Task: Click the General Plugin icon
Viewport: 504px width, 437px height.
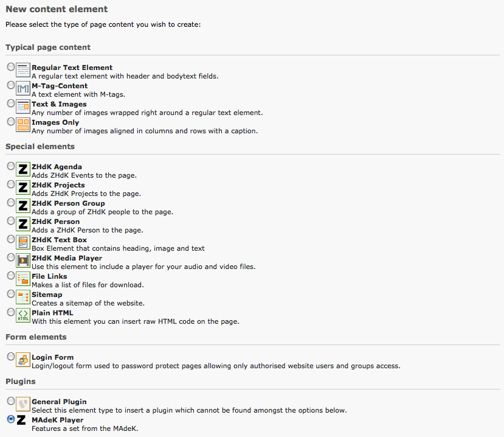Action: [23, 404]
